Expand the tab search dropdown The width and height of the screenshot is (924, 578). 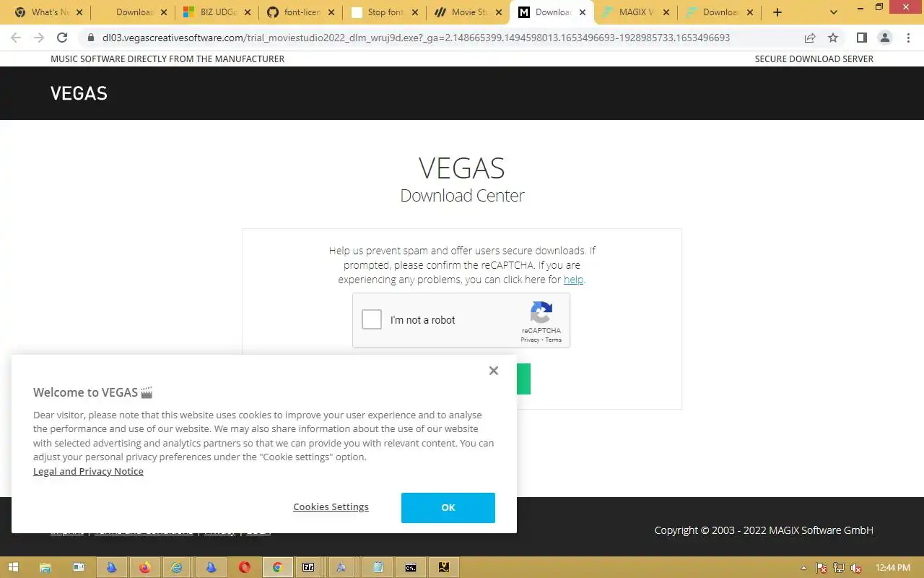(834, 12)
